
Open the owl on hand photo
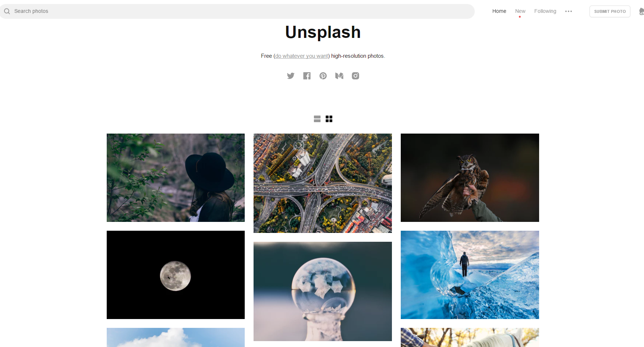pos(470,178)
